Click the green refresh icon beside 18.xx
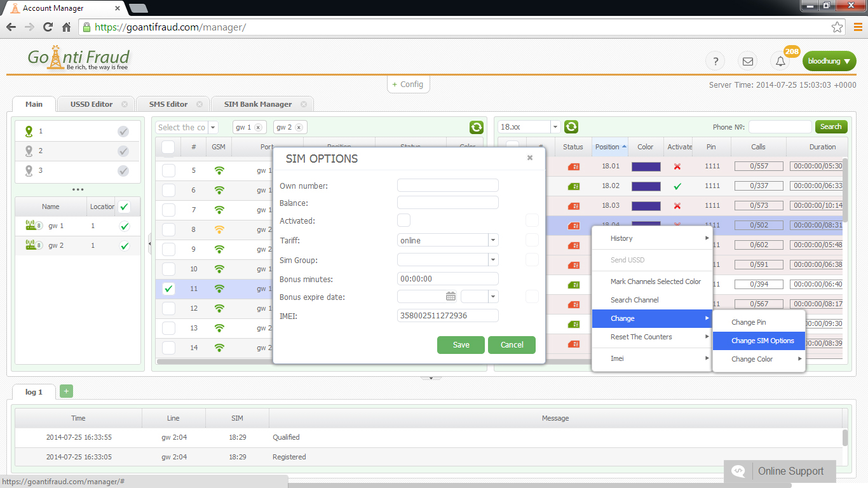The height and width of the screenshot is (488, 868). coord(571,127)
